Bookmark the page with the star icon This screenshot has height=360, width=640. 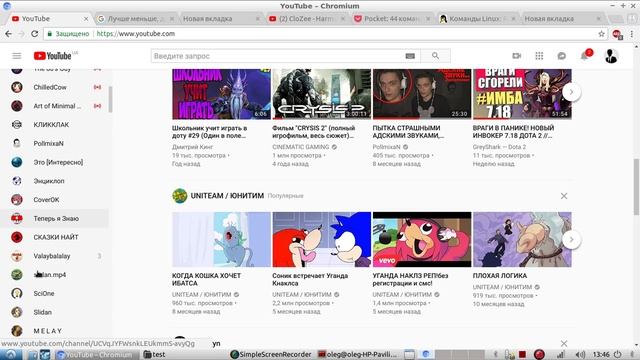[x=601, y=34]
